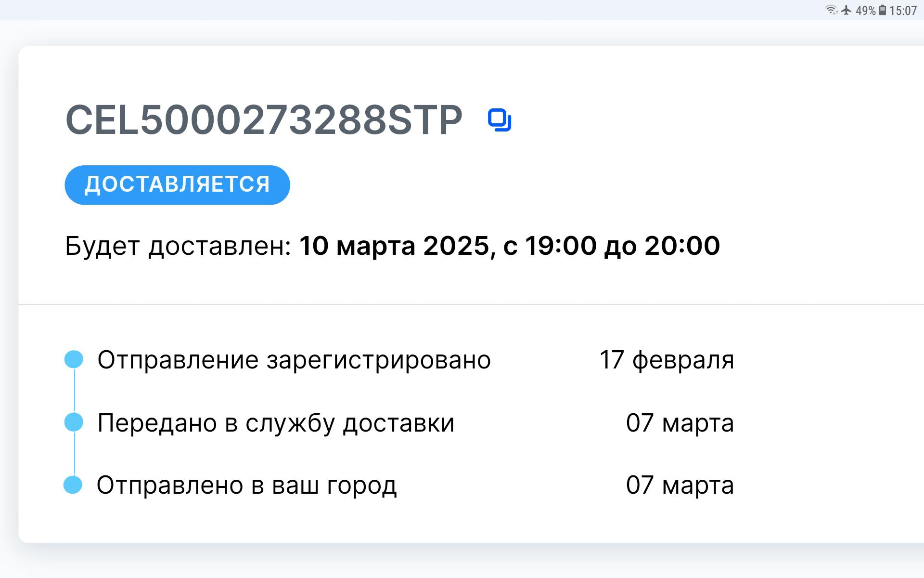Screen dimensions: 924x578
Task: Tap the 'Передано в службу доставки' entry
Action: click(x=276, y=423)
